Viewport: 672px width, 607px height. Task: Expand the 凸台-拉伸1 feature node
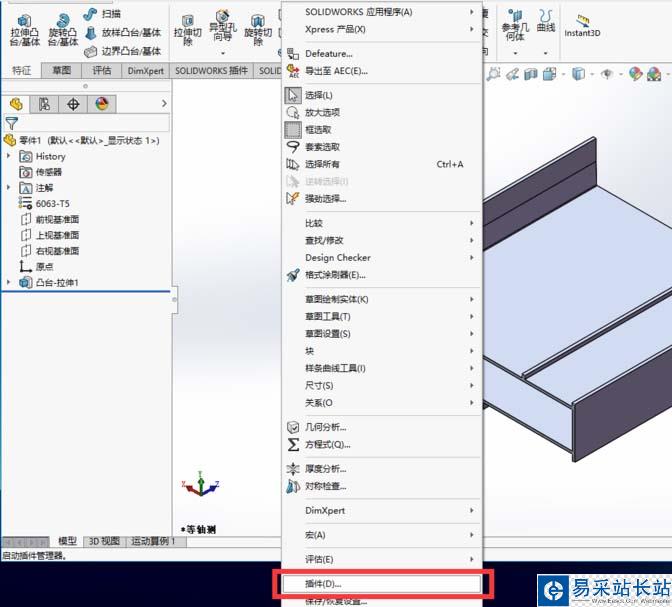tap(8, 282)
